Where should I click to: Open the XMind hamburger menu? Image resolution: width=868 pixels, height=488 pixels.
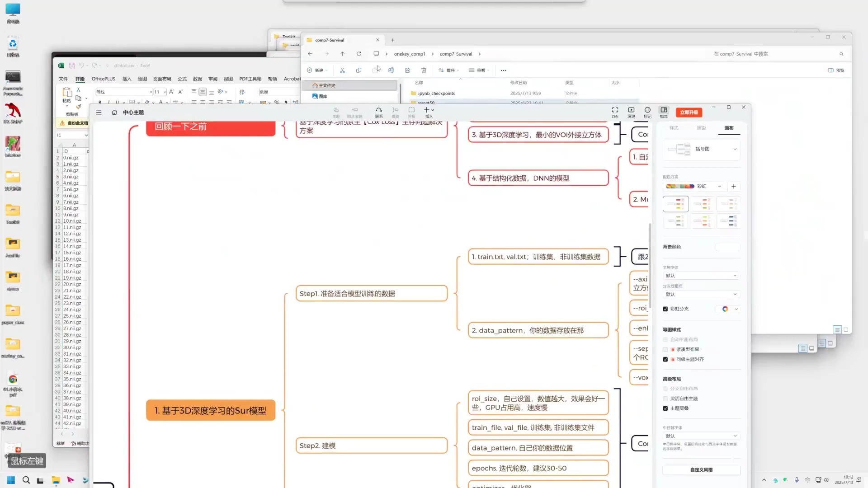coord(99,113)
